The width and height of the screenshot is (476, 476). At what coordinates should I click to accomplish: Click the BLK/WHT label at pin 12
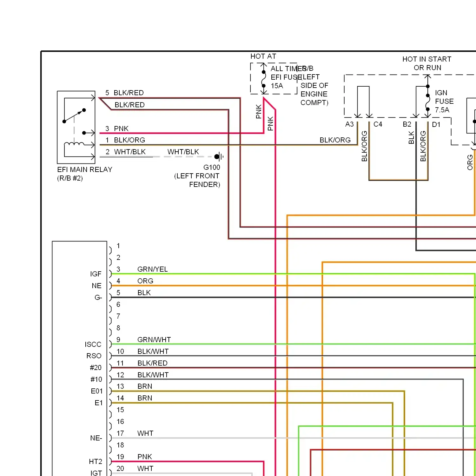pos(153,375)
